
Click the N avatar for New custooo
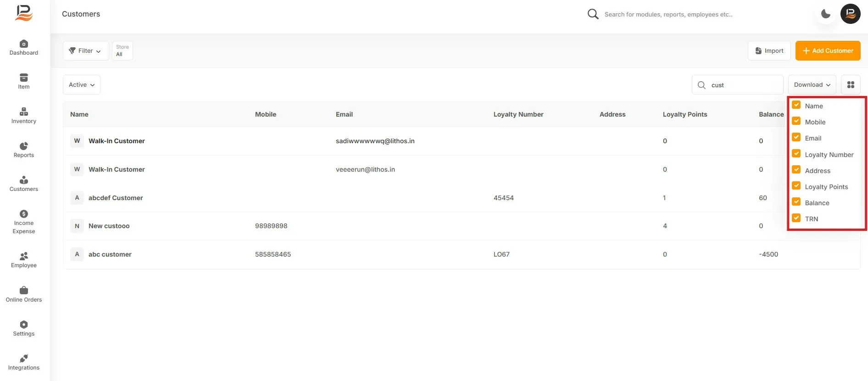click(x=77, y=226)
